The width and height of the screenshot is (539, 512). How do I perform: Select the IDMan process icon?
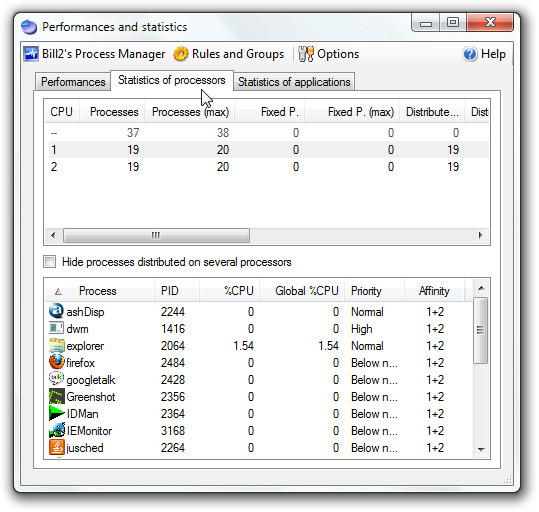[56, 413]
